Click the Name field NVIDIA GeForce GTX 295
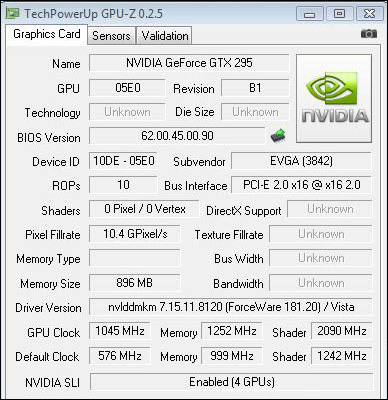 coord(189,63)
